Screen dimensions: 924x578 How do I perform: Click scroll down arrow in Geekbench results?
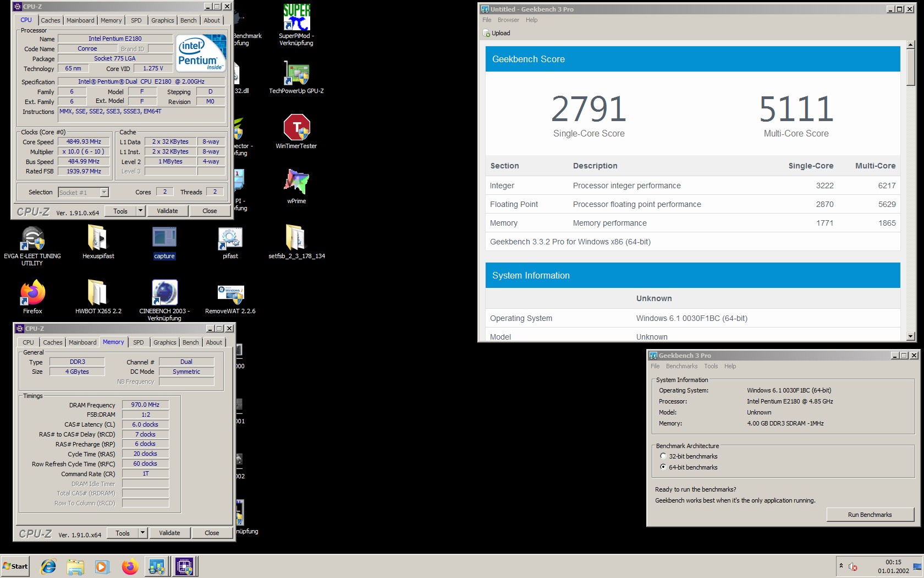(x=910, y=336)
